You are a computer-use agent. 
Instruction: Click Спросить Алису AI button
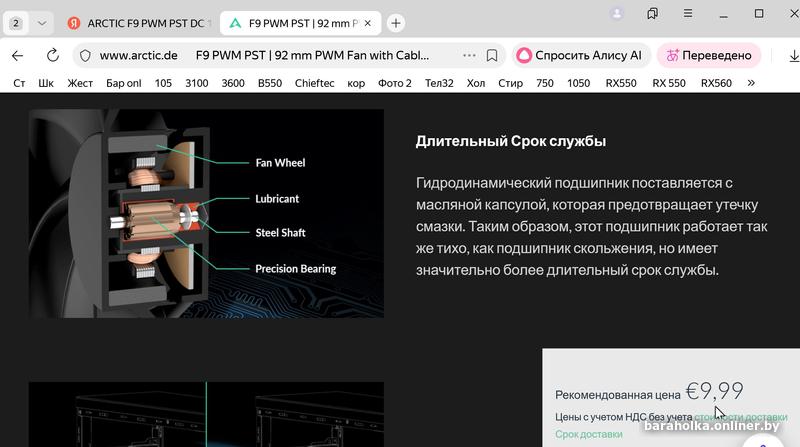click(x=580, y=55)
